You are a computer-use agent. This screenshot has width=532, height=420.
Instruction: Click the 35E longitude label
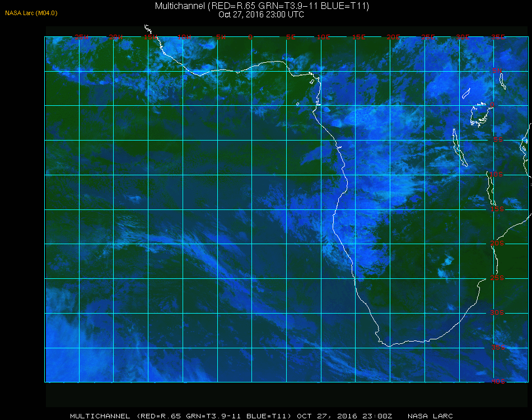click(498, 37)
